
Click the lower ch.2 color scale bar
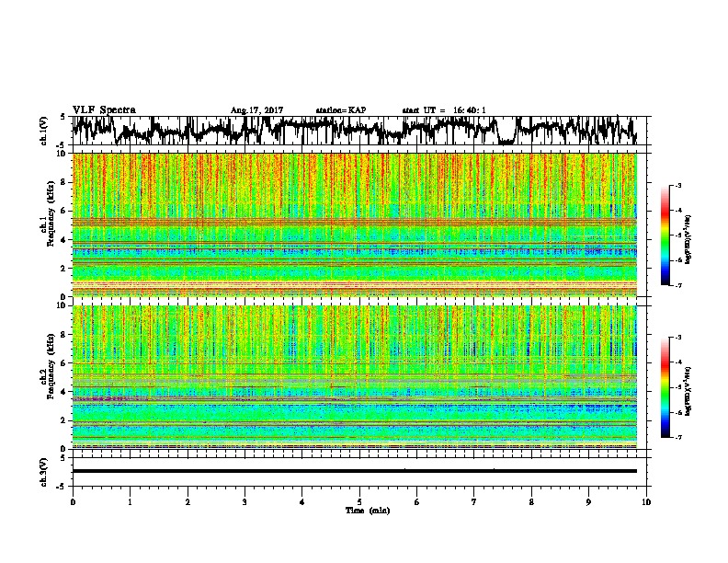[665, 387]
